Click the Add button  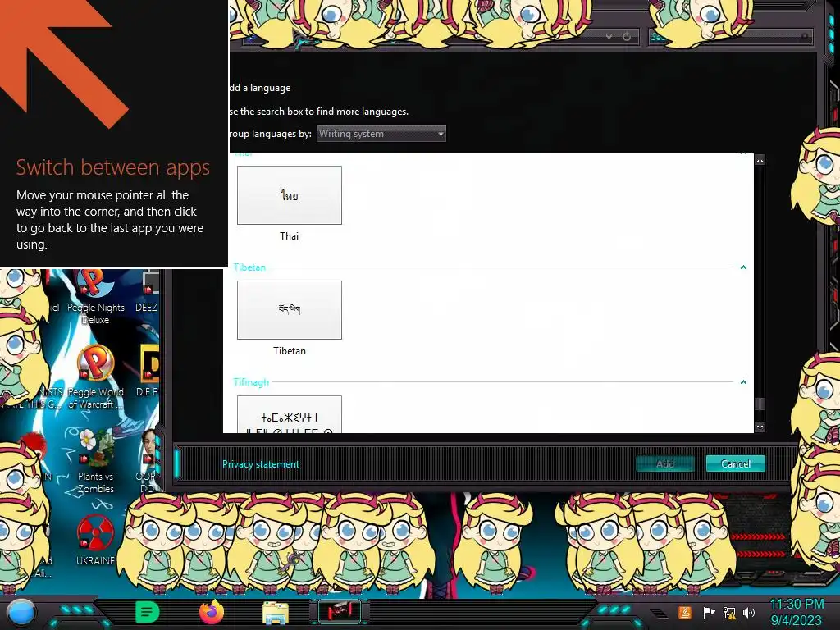point(664,464)
